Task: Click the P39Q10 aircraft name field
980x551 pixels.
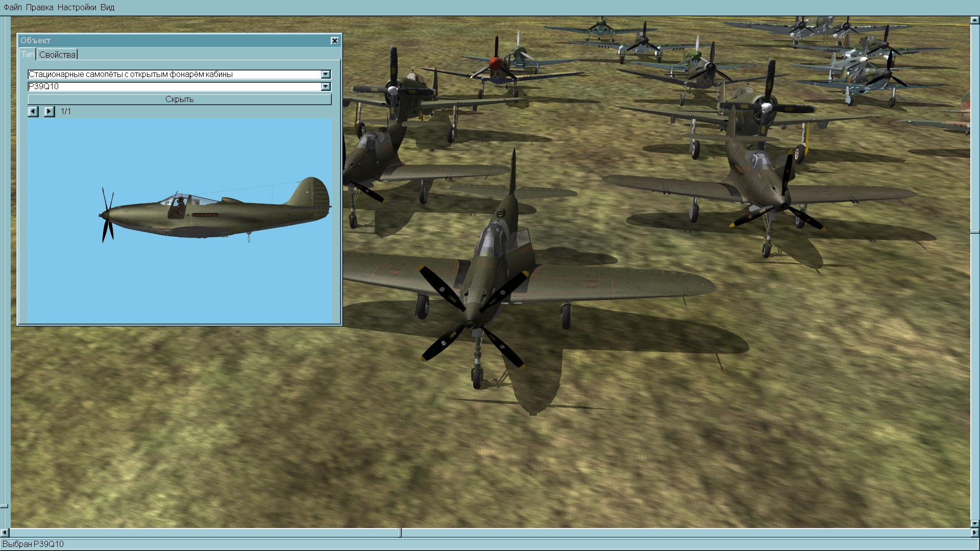Action: click(x=174, y=87)
